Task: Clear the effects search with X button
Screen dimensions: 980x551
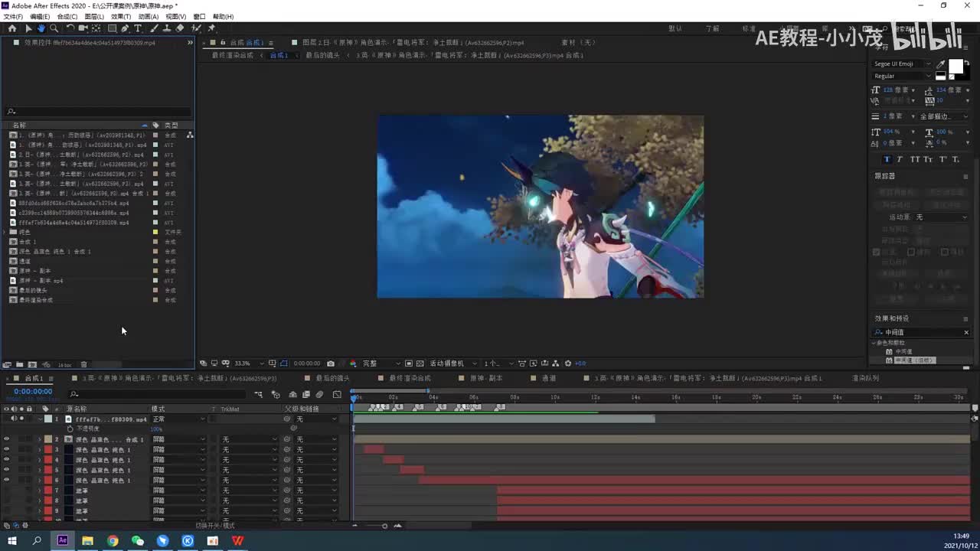Action: click(966, 332)
